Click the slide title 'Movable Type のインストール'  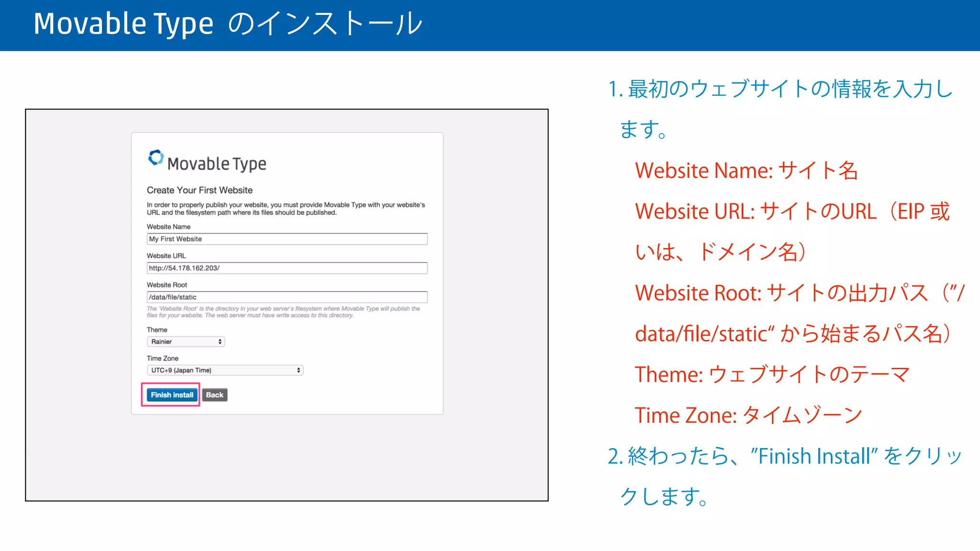click(228, 23)
